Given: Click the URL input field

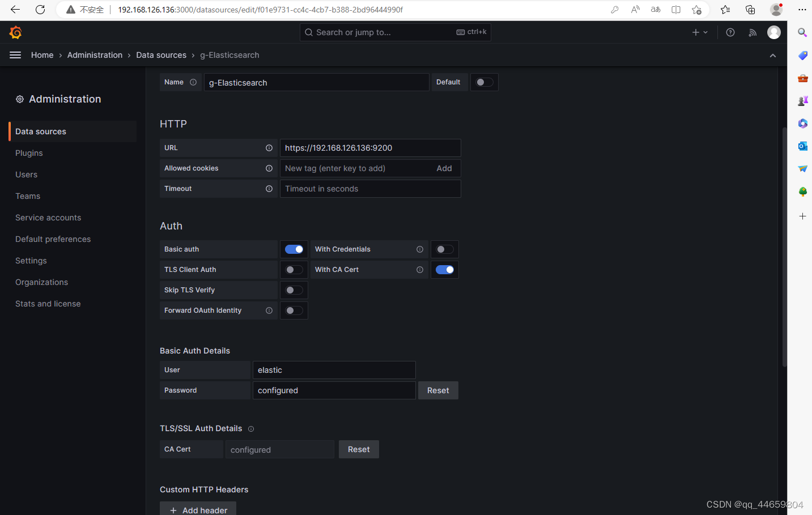Looking at the screenshot, I should pos(371,148).
